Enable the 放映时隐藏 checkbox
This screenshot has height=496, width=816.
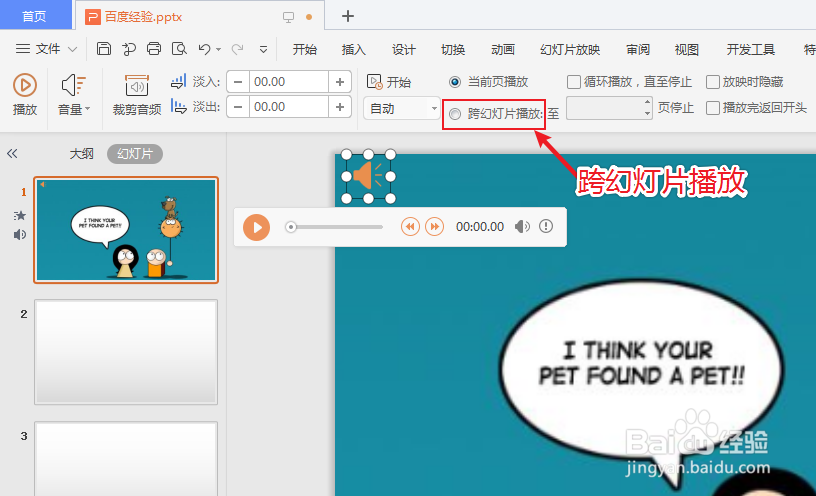(x=712, y=82)
